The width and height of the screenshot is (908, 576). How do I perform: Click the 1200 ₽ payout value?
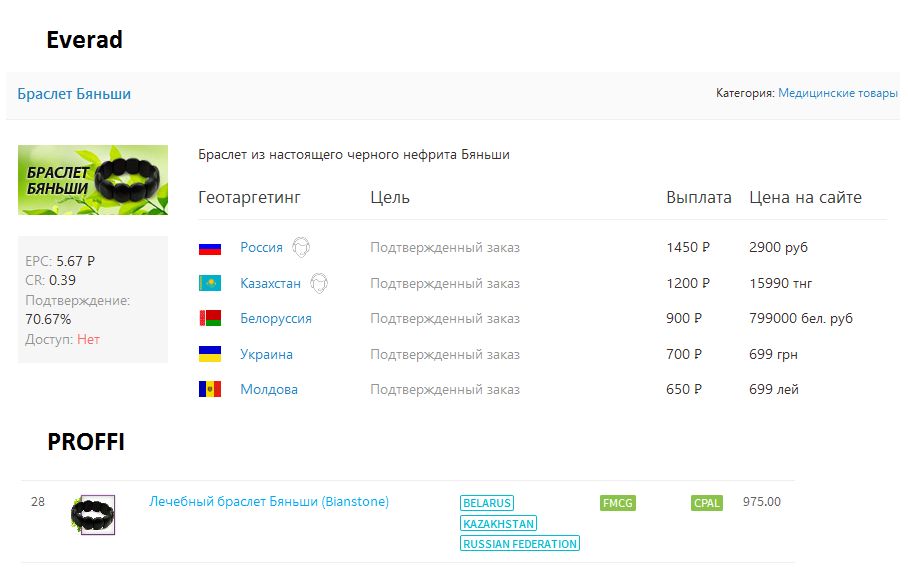point(688,283)
